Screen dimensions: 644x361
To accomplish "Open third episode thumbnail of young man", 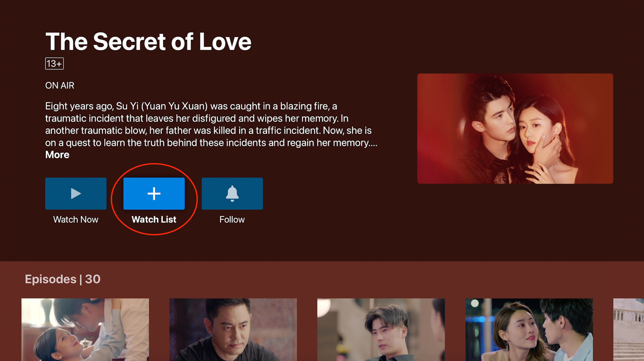I will pyautogui.click(x=381, y=329).
